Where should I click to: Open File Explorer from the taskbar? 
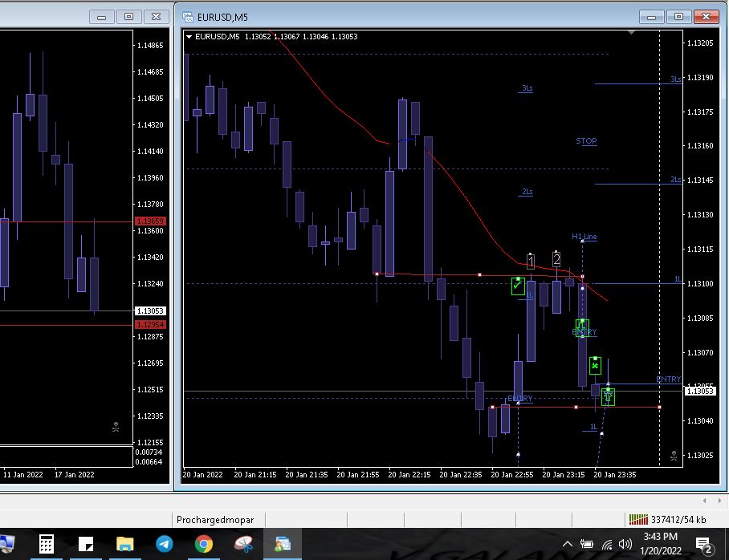coord(124,544)
